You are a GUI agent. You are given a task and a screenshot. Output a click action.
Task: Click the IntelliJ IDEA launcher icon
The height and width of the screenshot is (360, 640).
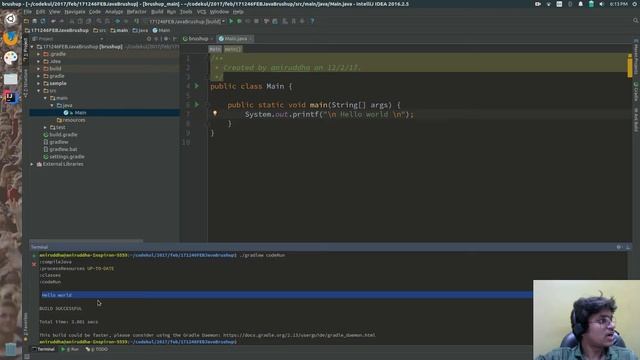11,98
